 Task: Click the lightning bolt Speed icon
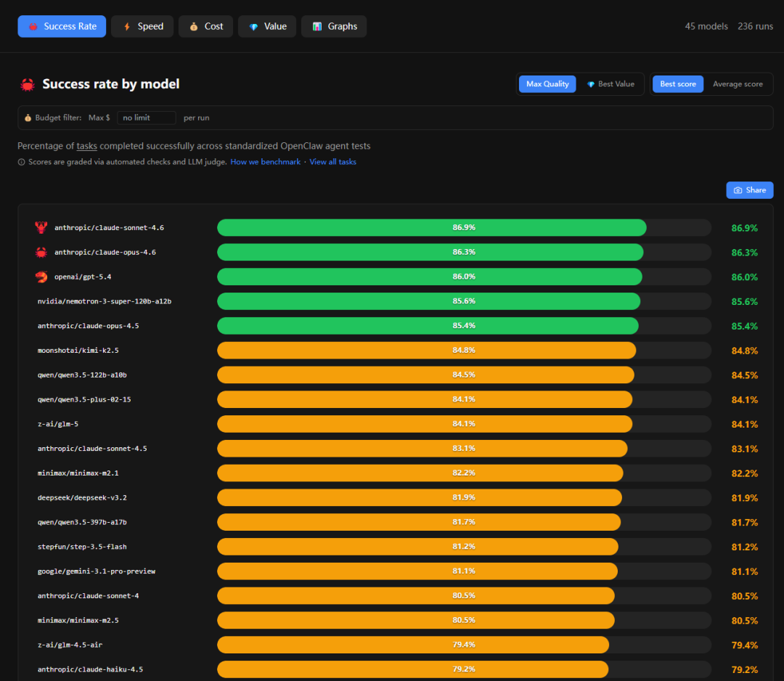point(127,27)
